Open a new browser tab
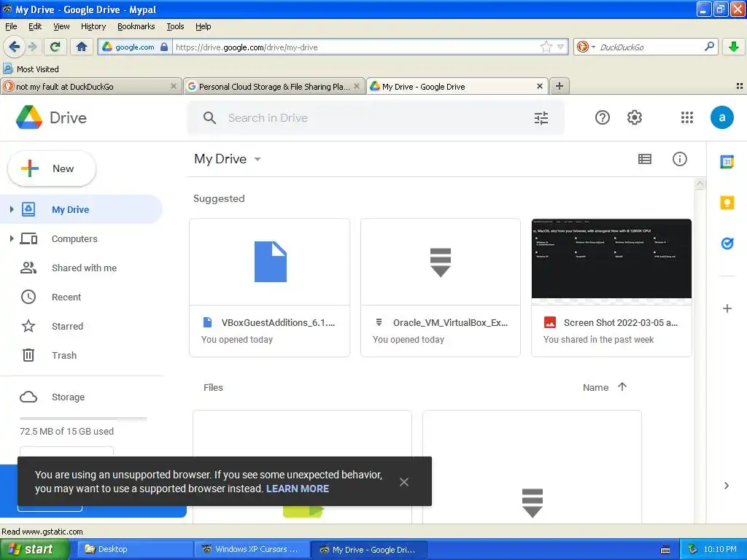747x560 pixels. (x=560, y=86)
